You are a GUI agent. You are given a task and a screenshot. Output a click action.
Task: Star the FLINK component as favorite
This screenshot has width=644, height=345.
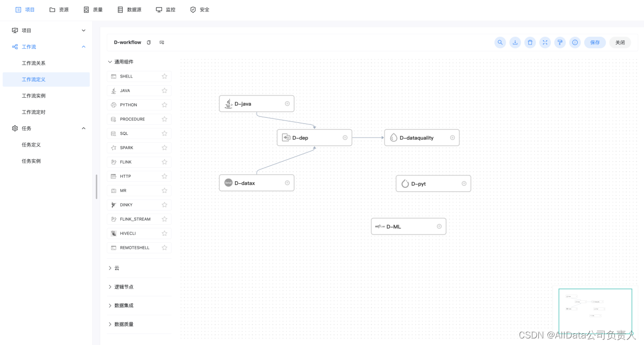click(165, 162)
